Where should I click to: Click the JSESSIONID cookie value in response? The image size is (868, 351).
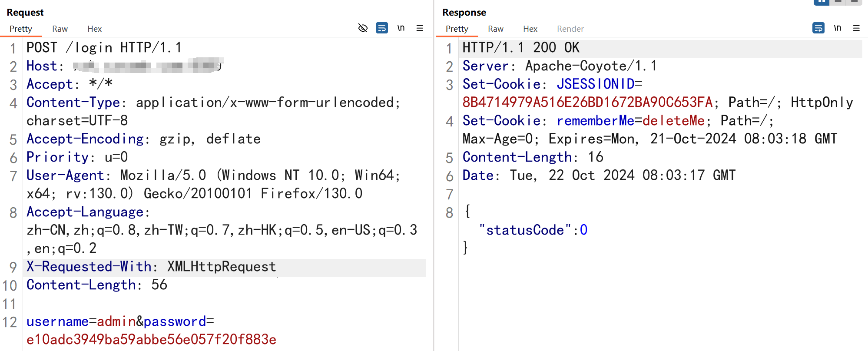[x=587, y=103]
